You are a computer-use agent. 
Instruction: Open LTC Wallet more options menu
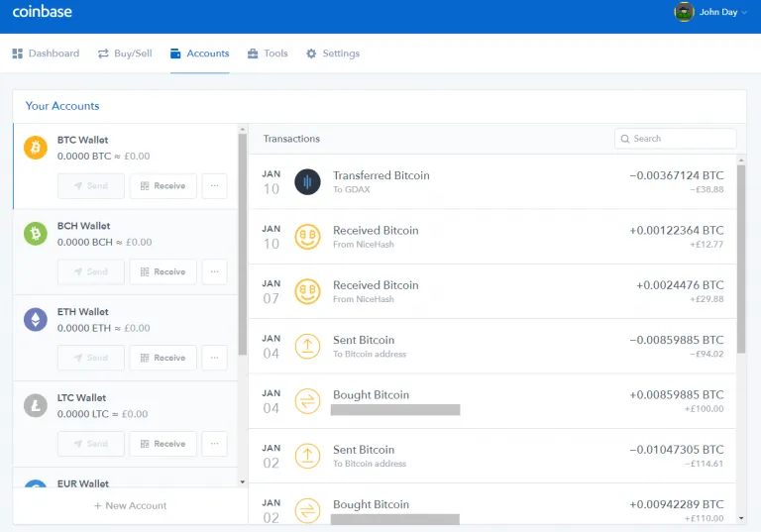[x=214, y=444]
